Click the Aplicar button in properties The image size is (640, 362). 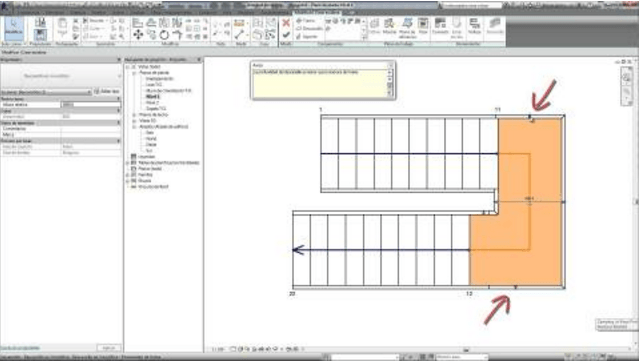[x=109, y=348]
